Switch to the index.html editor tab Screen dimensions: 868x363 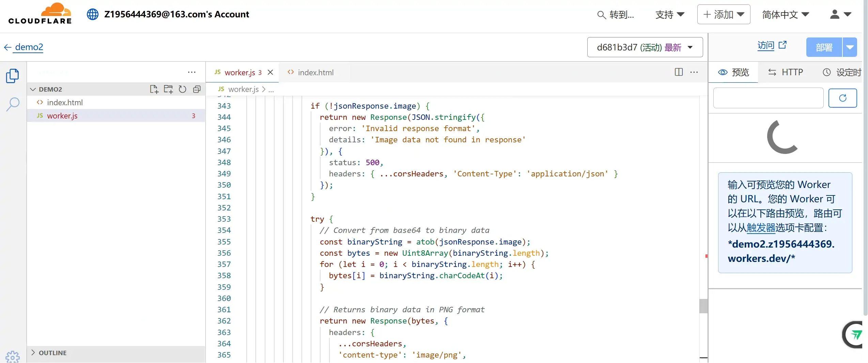click(x=315, y=73)
